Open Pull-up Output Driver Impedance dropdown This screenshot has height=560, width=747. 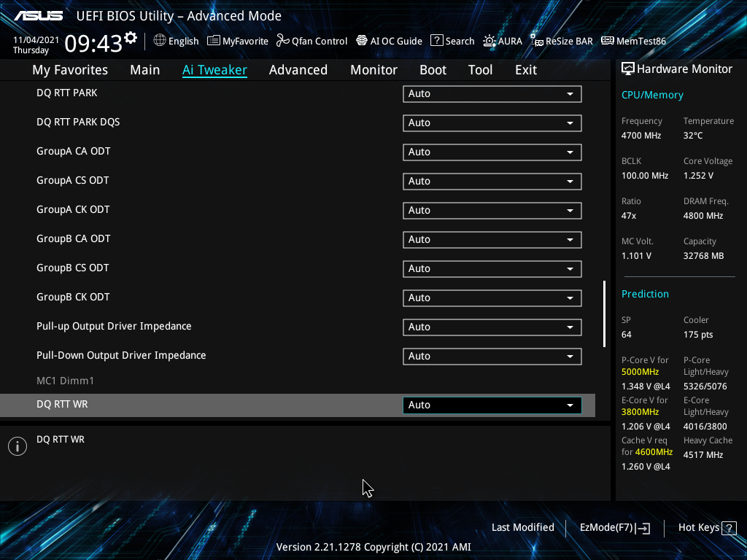click(x=492, y=327)
